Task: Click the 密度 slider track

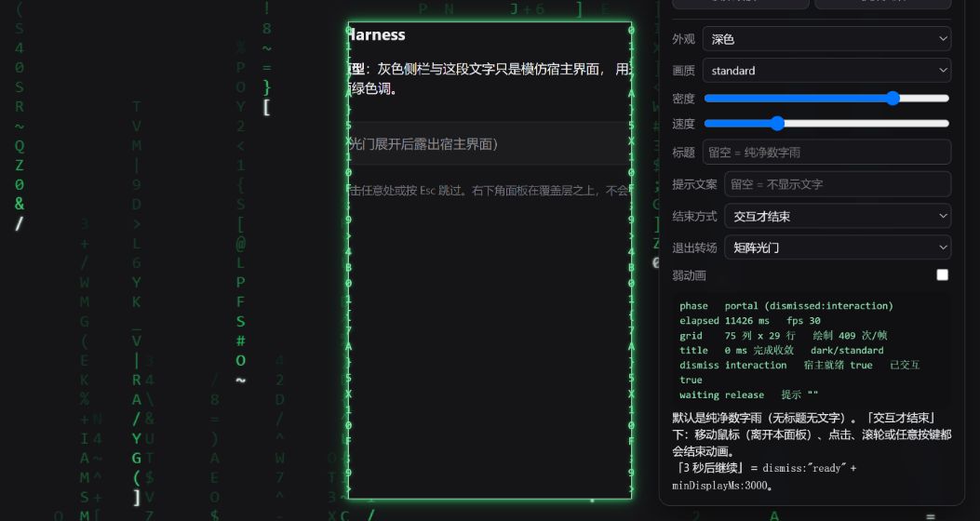Action: [x=826, y=98]
